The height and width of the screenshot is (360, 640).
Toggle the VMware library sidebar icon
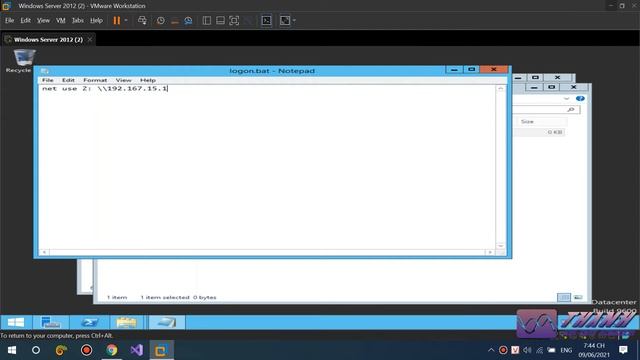207,20
